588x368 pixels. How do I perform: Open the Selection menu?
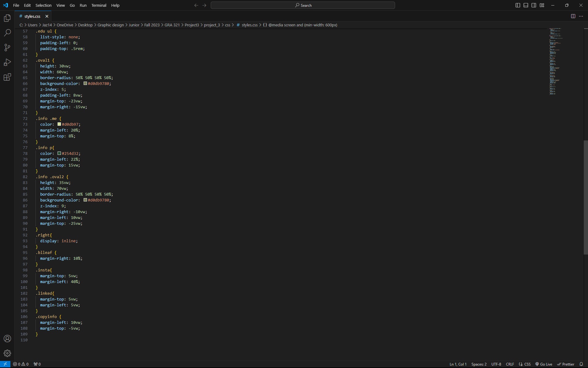(x=43, y=5)
